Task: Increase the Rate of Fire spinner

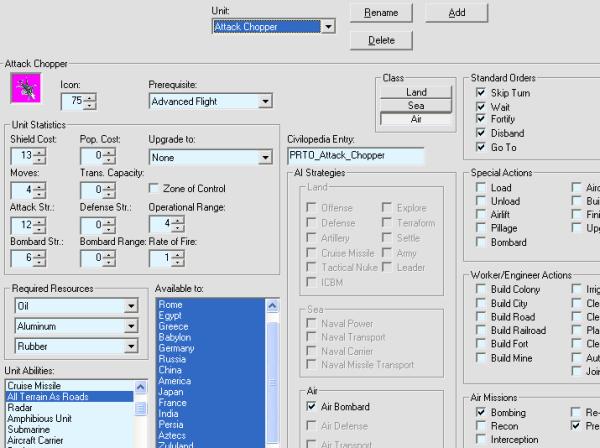Action: tap(178, 253)
